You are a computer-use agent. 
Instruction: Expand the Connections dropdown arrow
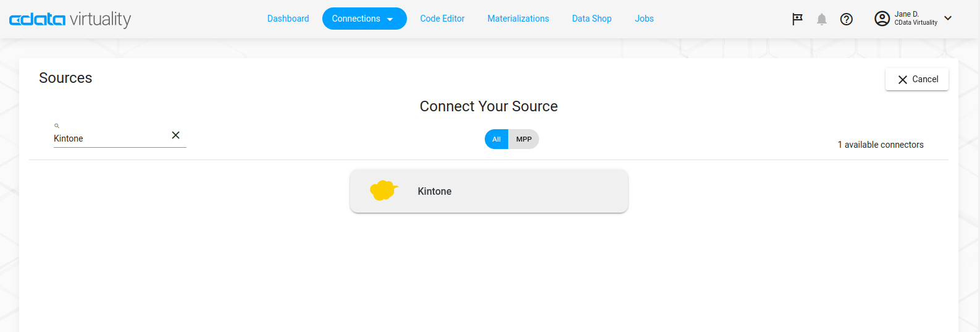(x=390, y=19)
